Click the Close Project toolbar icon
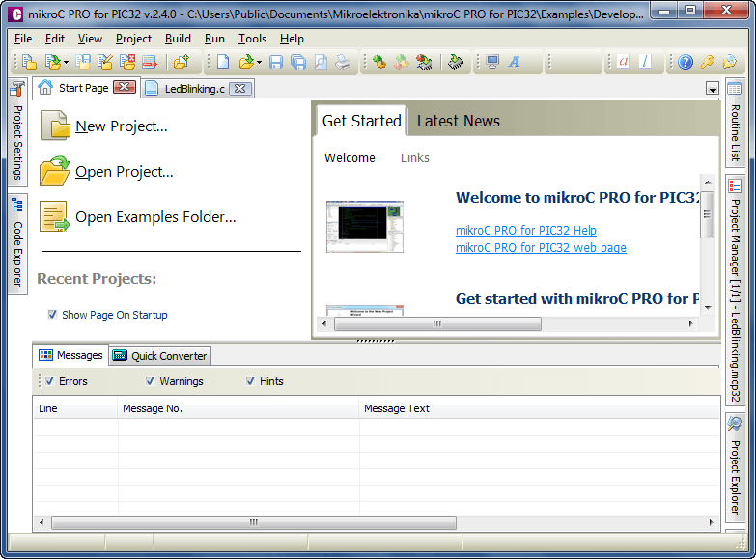 (127, 62)
